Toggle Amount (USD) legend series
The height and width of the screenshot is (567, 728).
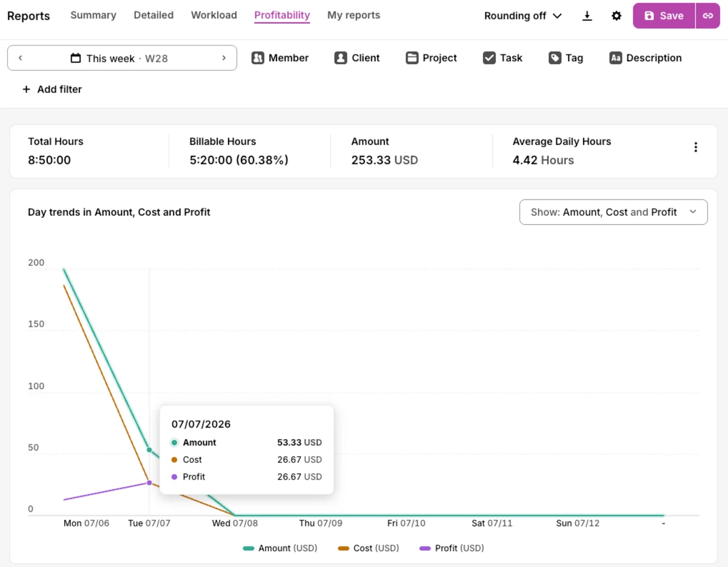click(280, 548)
